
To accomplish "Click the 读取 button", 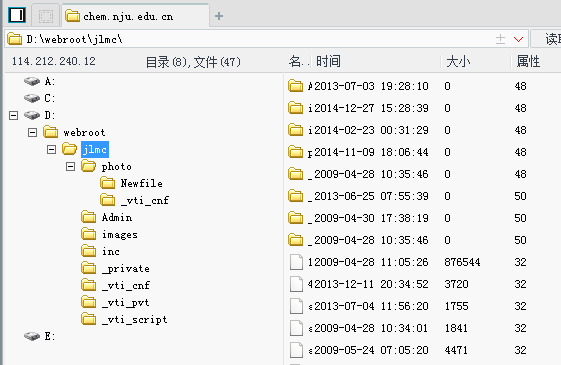I will pos(546,39).
